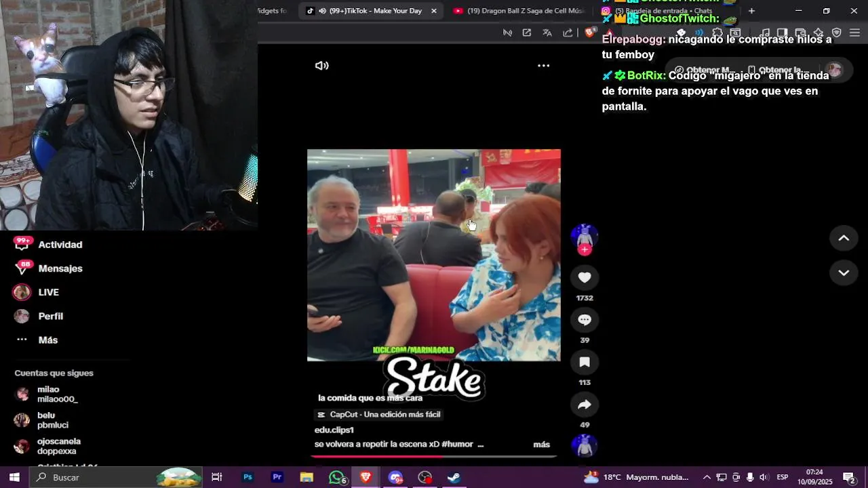Open OBS Studio from the taskbar
Image resolution: width=868 pixels, height=488 pixels.
point(425,477)
